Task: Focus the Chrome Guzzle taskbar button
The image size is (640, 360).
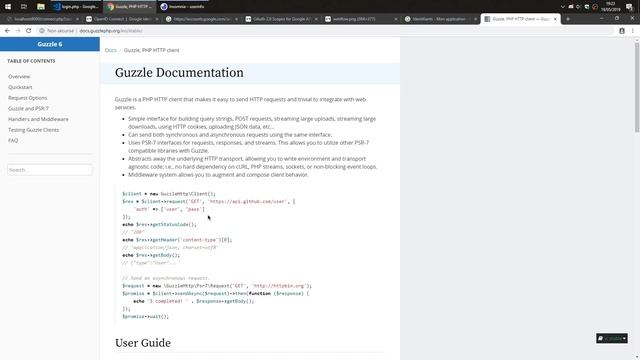Action: pyautogui.click(x=129, y=7)
